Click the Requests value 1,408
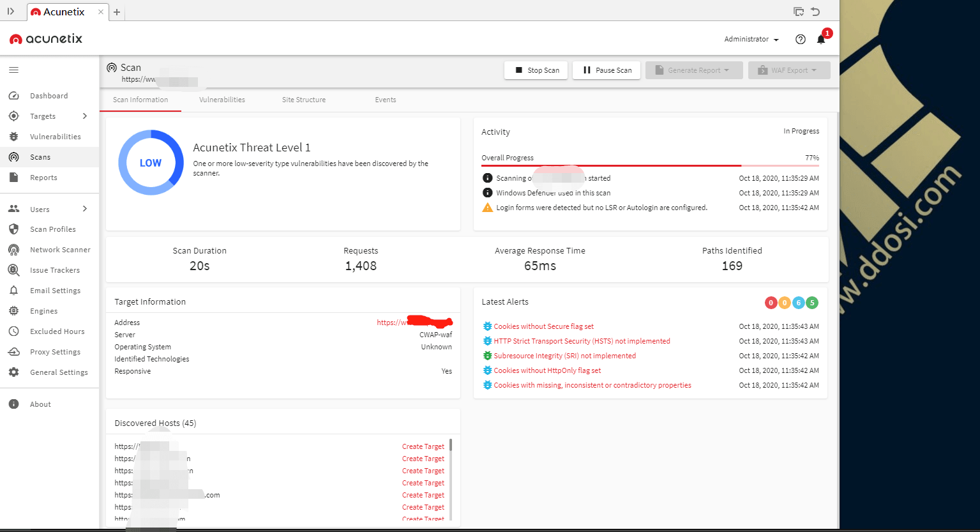 pos(361,266)
